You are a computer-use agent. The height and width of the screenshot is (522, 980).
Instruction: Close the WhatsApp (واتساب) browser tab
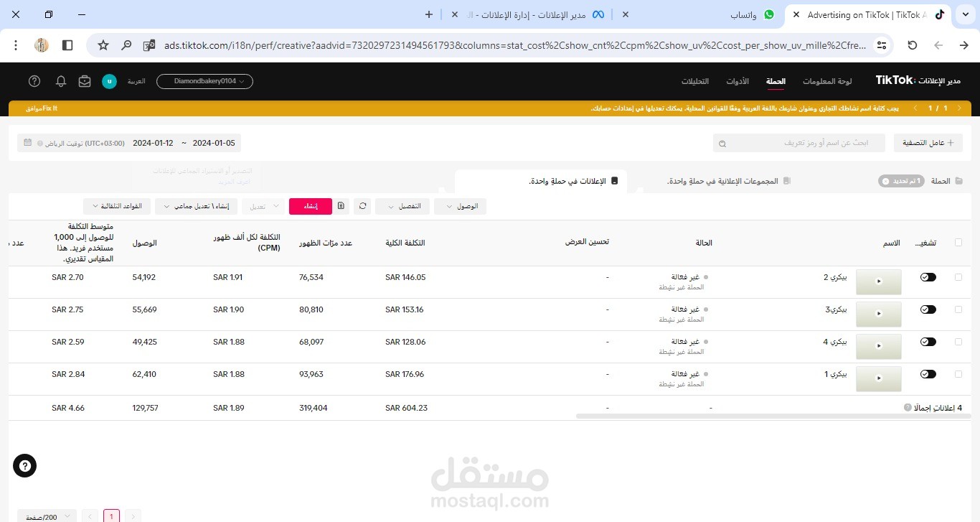click(x=625, y=14)
